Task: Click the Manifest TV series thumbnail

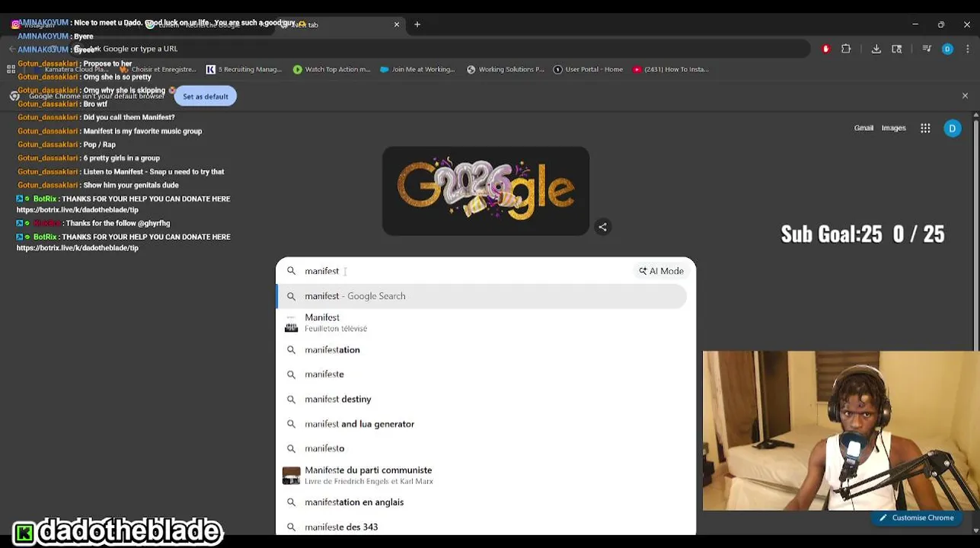Action: click(291, 323)
